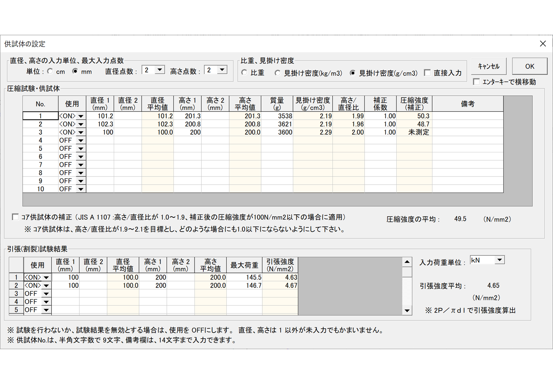Select the mm unit radio button

click(75, 72)
